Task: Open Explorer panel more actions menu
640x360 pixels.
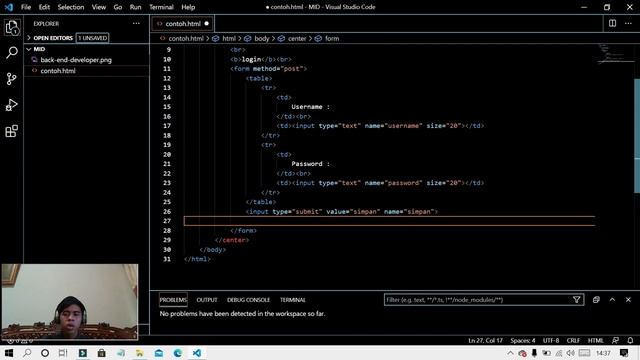Action: point(136,24)
